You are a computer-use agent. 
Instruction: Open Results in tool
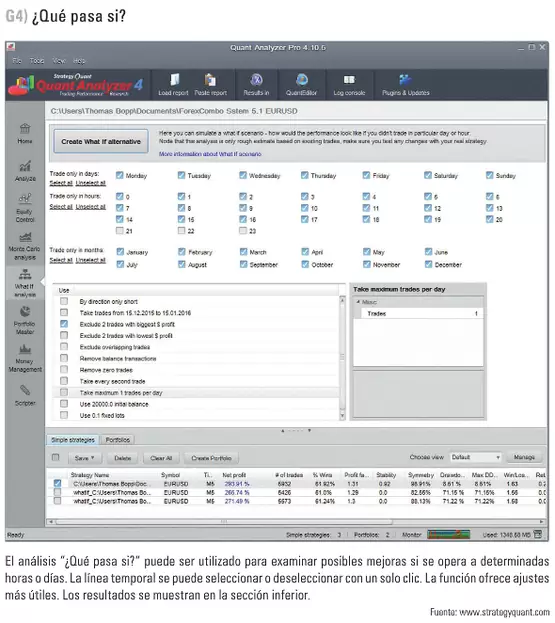[256, 85]
